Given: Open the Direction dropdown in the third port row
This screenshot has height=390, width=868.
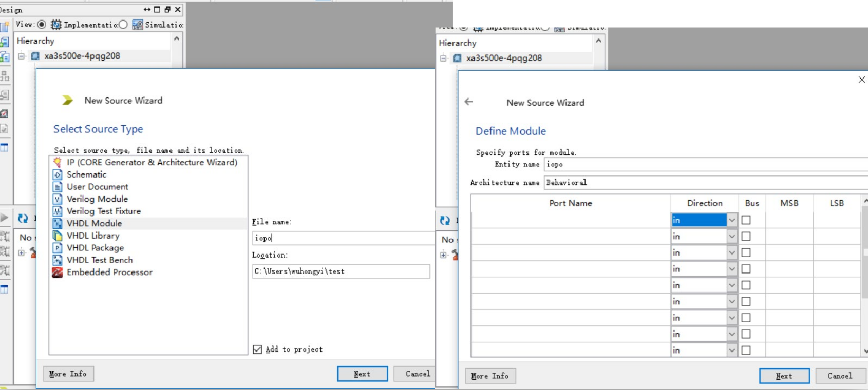Looking at the screenshot, I should [732, 253].
